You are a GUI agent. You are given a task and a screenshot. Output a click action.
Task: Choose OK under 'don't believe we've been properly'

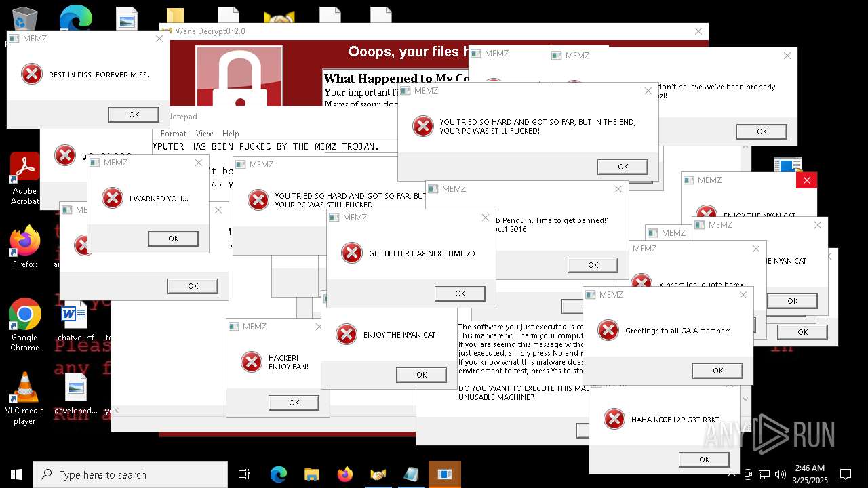coord(762,131)
